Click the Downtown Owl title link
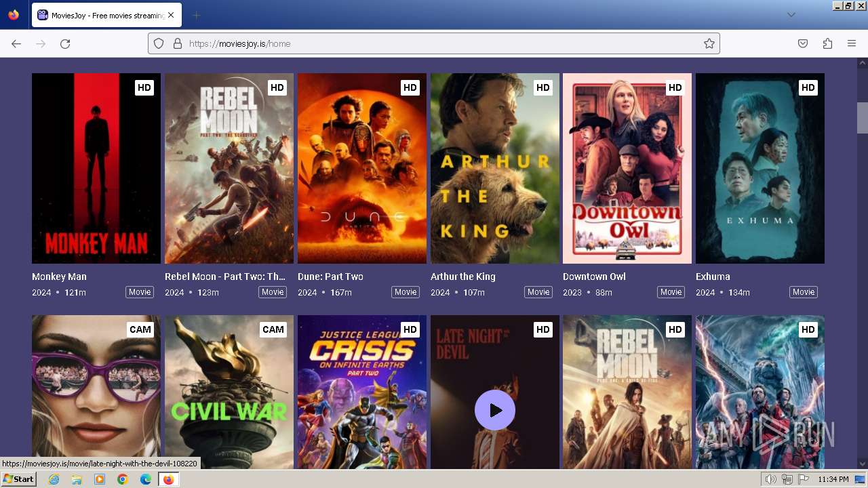868x488 pixels. pyautogui.click(x=594, y=277)
